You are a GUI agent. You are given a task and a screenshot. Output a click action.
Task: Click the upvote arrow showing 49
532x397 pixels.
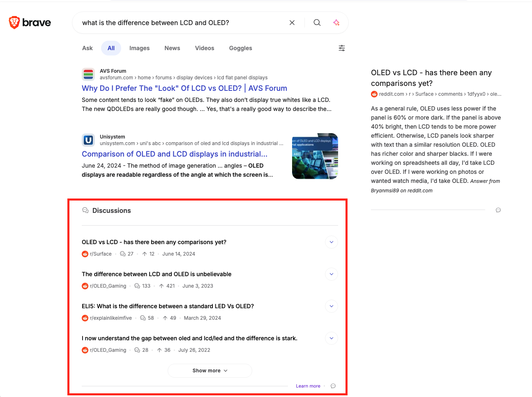165,318
